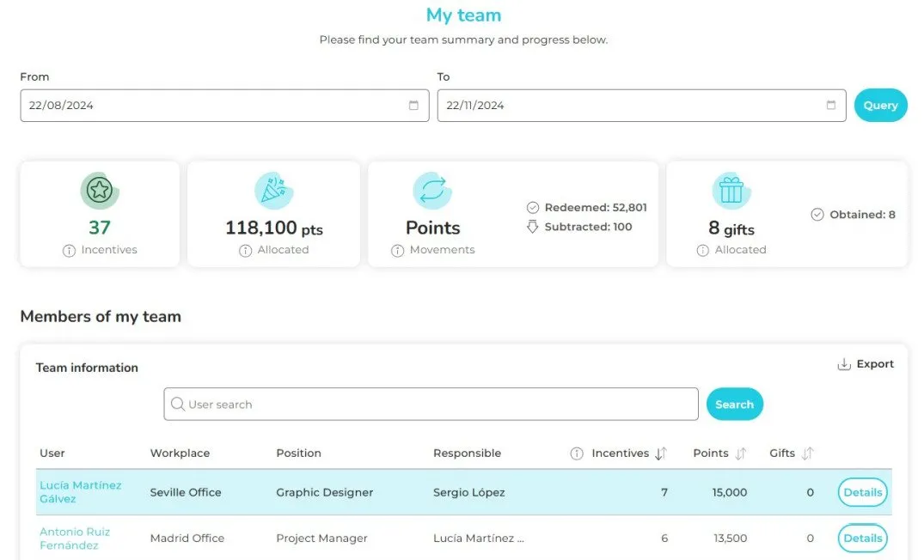Open Antonio Ruiz Fernández user link
The image size is (924, 560).
point(75,538)
